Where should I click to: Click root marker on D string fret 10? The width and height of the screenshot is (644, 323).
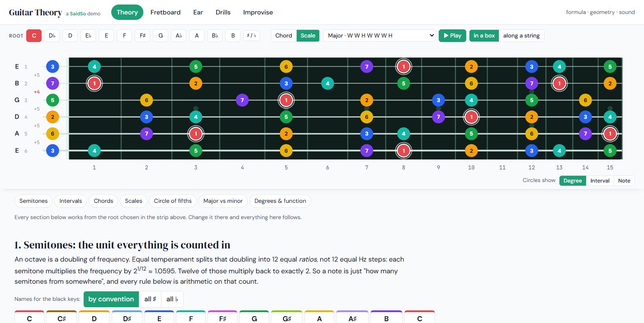click(x=471, y=117)
